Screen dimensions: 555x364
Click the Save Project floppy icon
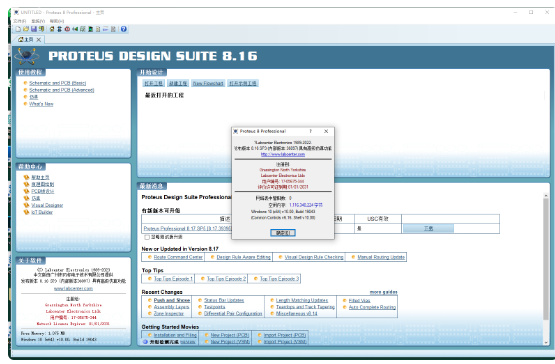[34, 29]
